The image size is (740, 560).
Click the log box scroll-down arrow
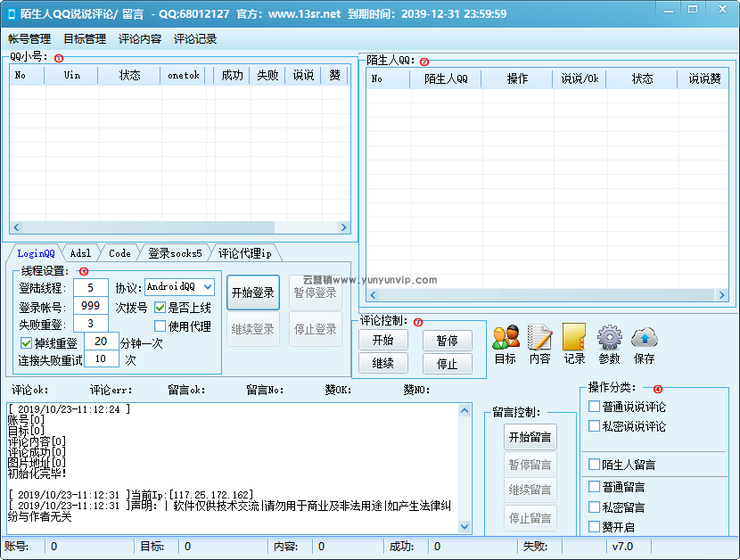coord(465,526)
